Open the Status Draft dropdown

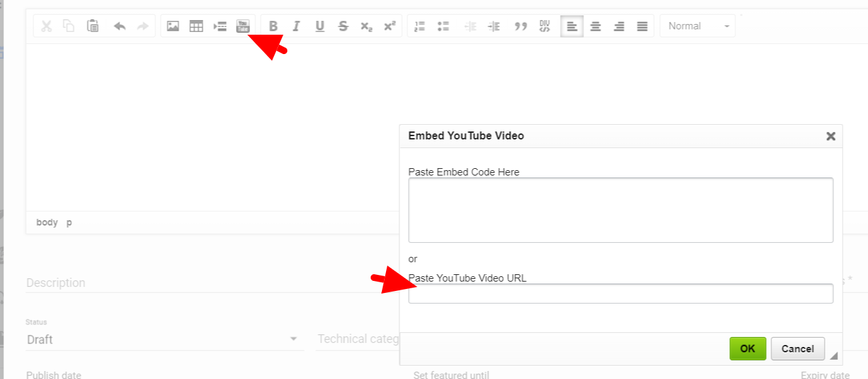tap(164, 339)
